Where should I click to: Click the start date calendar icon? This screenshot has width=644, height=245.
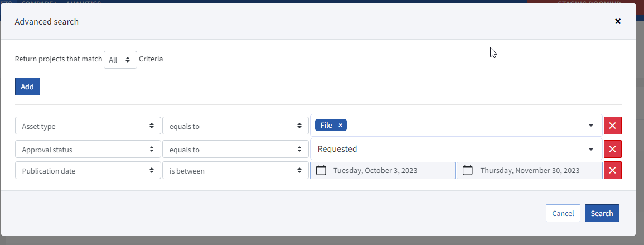click(x=321, y=171)
